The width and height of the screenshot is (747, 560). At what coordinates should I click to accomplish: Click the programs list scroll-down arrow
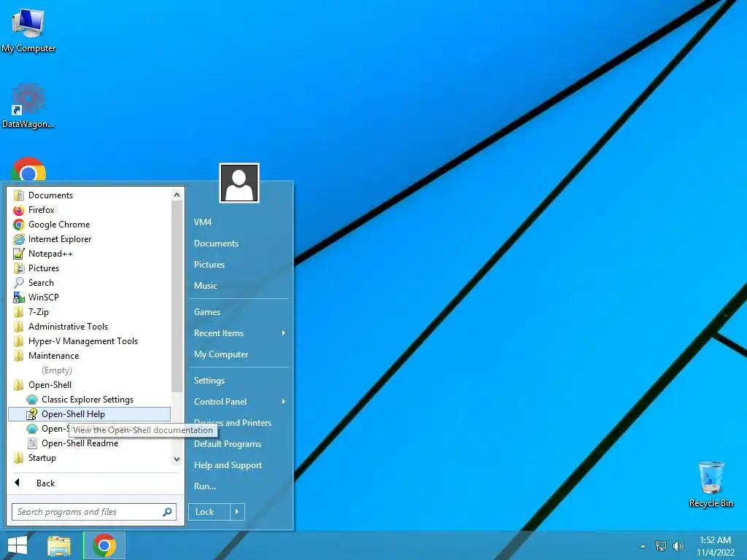[x=177, y=459]
